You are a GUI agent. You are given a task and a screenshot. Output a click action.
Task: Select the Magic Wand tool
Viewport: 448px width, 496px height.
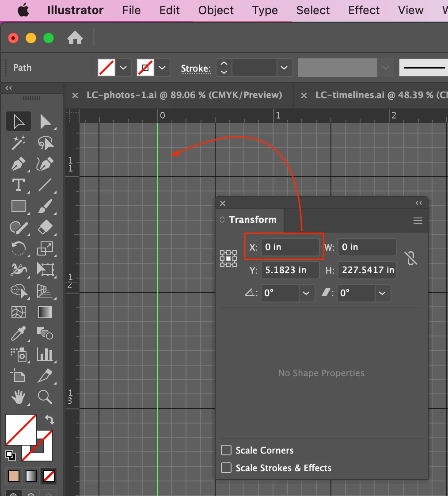19,143
